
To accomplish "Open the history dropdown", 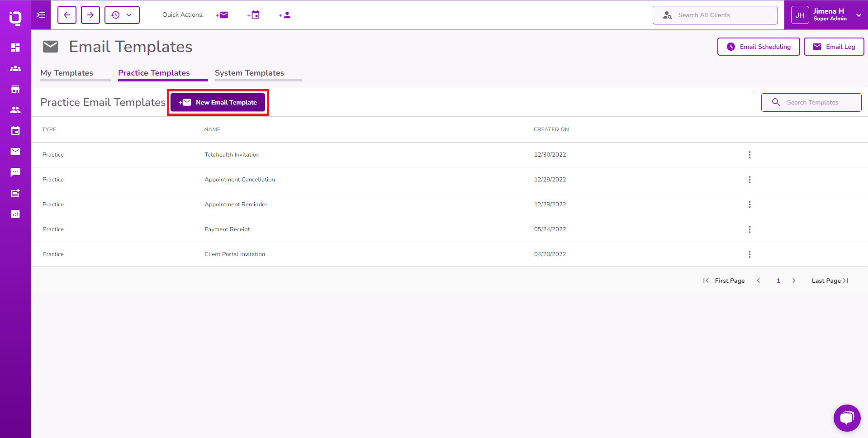I will pyautogui.click(x=122, y=15).
